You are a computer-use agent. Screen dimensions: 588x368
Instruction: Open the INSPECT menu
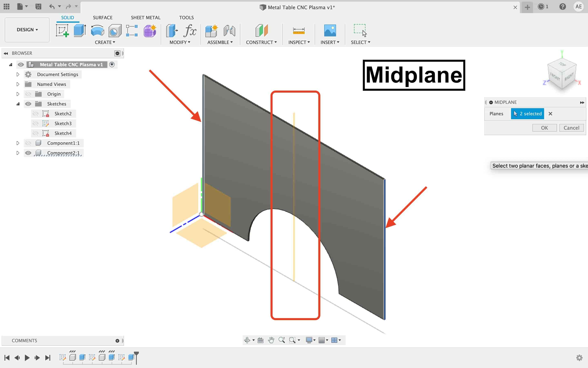(x=299, y=42)
